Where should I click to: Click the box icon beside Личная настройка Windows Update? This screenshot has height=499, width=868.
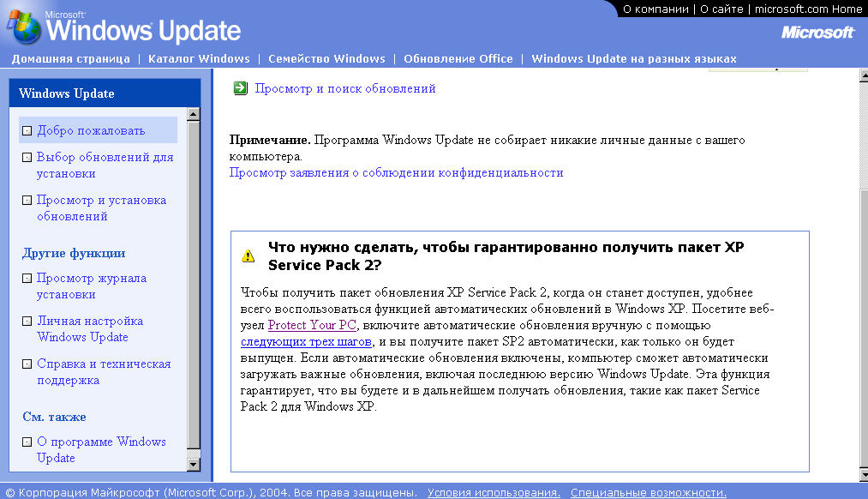[x=27, y=321]
